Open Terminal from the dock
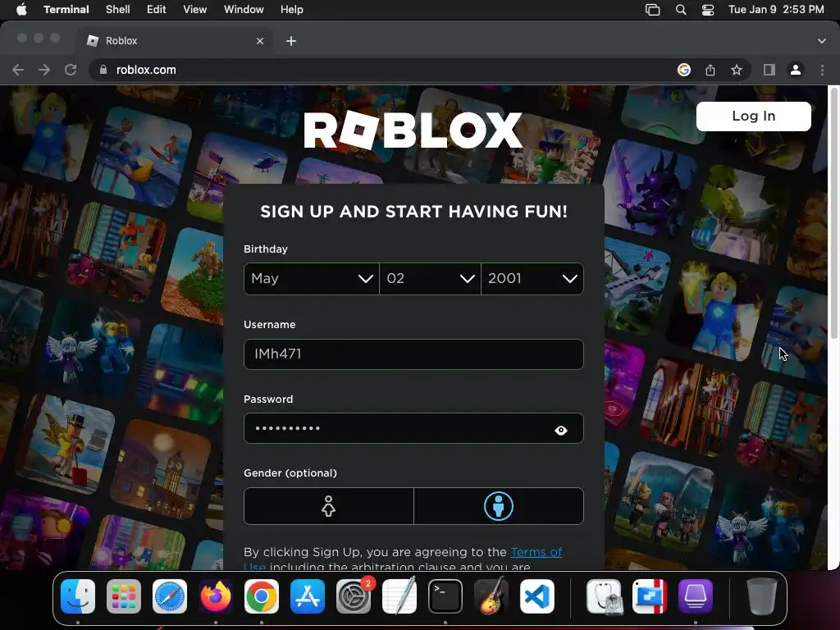This screenshot has height=630, width=840. [445, 596]
